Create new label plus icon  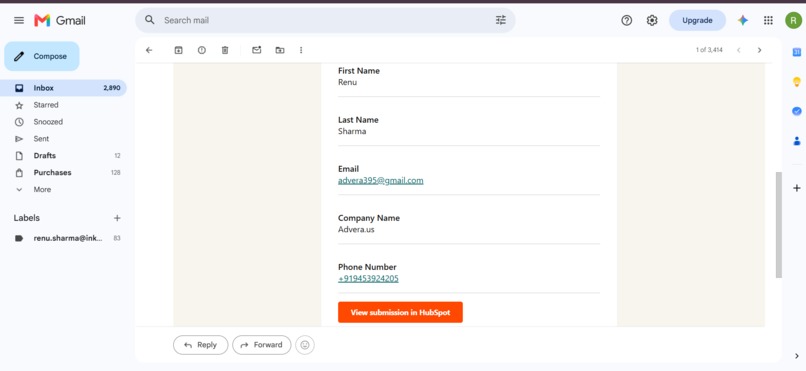pos(117,218)
